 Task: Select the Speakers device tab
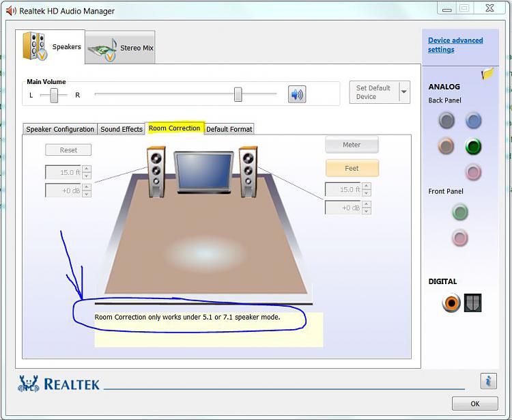click(51, 46)
